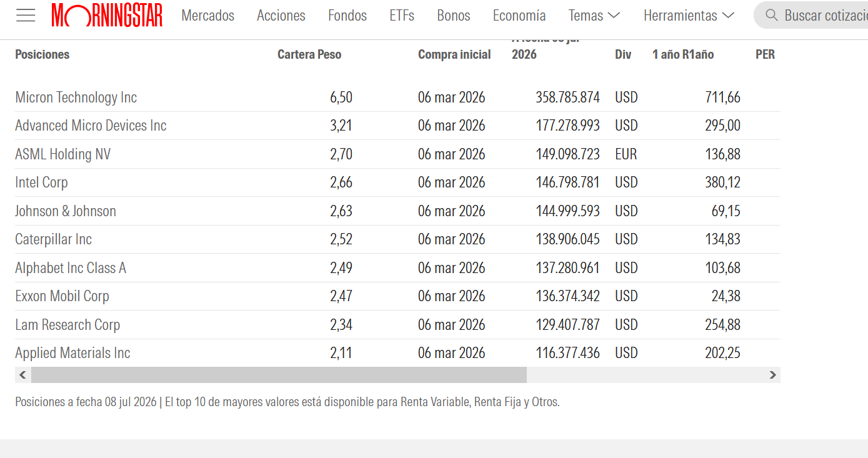View Applied Materials Inc position
This screenshot has height=458, width=868.
73,353
